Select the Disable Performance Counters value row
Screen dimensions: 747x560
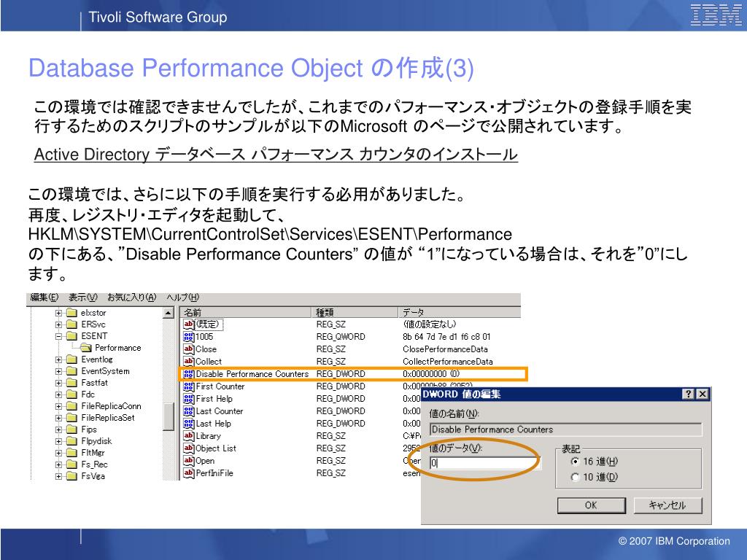point(353,374)
